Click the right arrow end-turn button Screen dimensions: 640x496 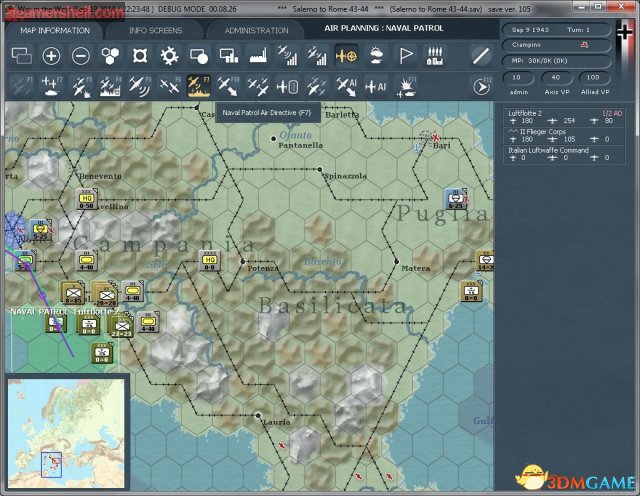482,87
